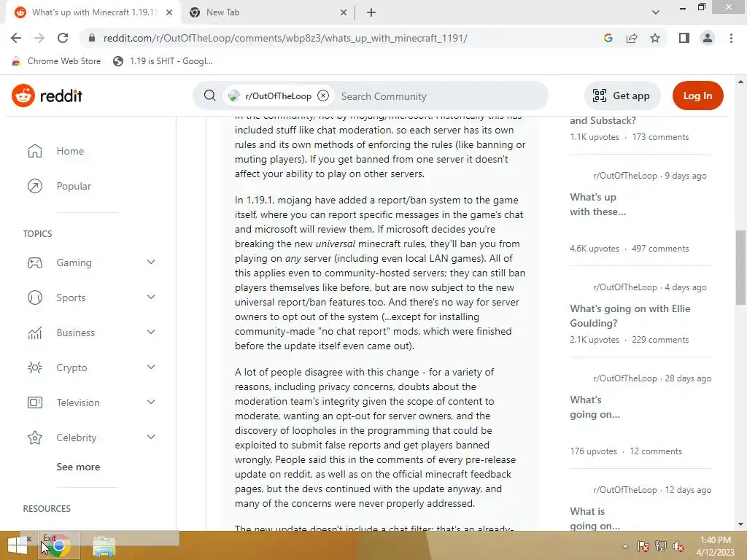Click the Reddit logo
This screenshot has width=747, height=560.
click(47, 96)
